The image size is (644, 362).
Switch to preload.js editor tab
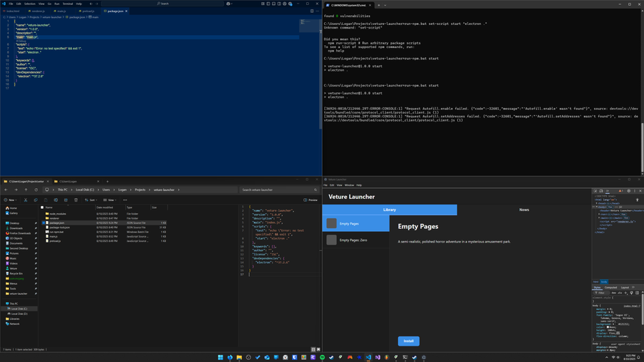(87, 11)
